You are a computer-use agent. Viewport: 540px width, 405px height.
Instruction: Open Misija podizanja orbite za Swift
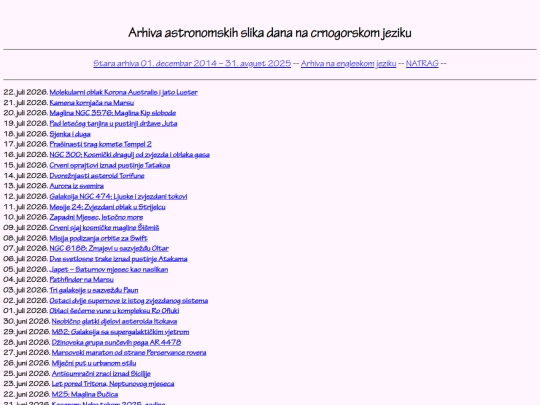pyautogui.click(x=98, y=238)
